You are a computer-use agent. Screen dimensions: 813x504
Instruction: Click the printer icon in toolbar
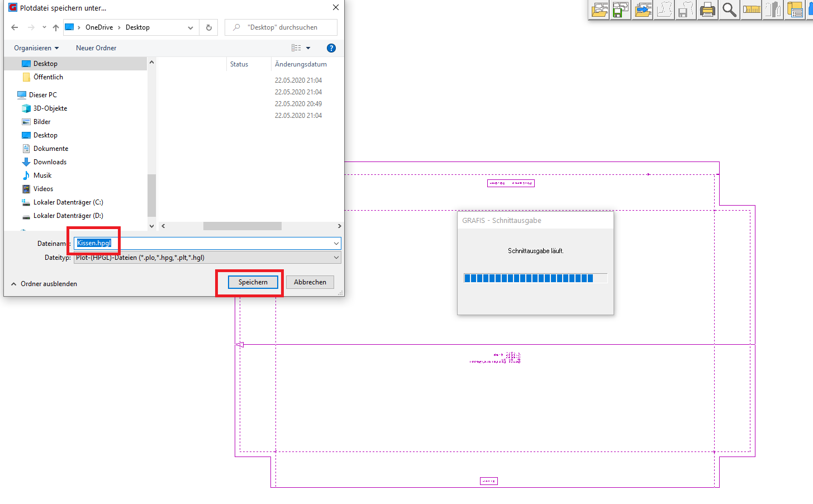click(x=707, y=10)
